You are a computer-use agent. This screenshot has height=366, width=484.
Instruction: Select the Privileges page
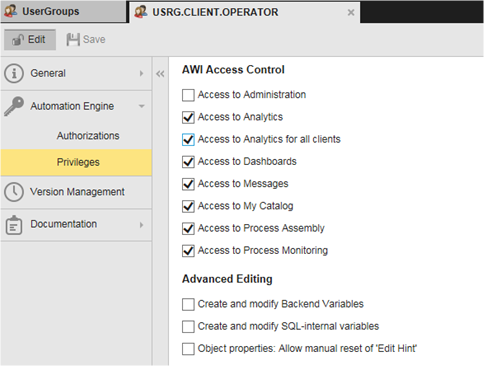pos(78,162)
